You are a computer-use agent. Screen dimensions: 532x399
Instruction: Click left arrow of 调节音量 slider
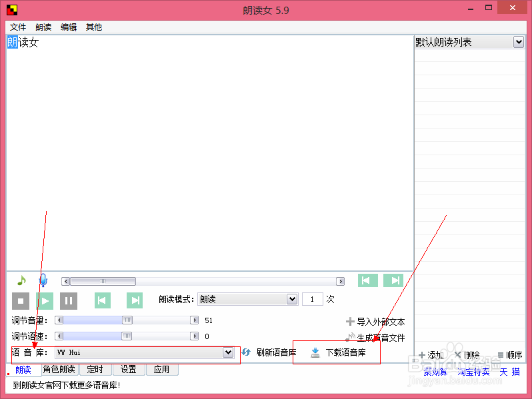59,320
